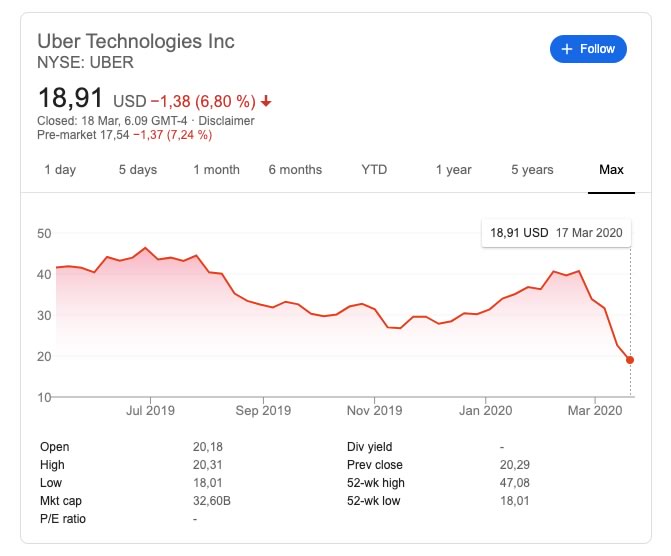Viewport: 671px width, 556px height.
Task: Click the red down arrow icon
Action: (x=266, y=102)
